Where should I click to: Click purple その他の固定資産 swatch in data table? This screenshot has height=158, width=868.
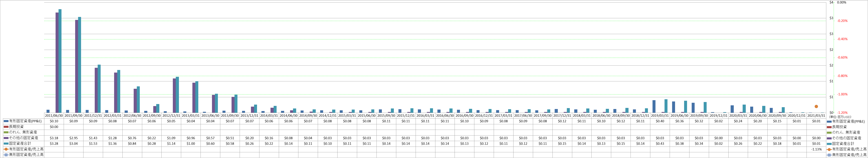[6, 138]
